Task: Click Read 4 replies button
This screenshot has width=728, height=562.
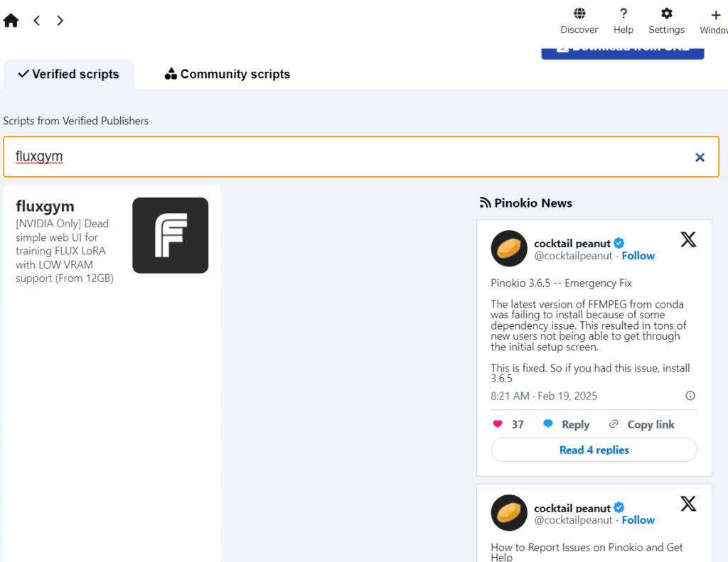Action: (594, 450)
